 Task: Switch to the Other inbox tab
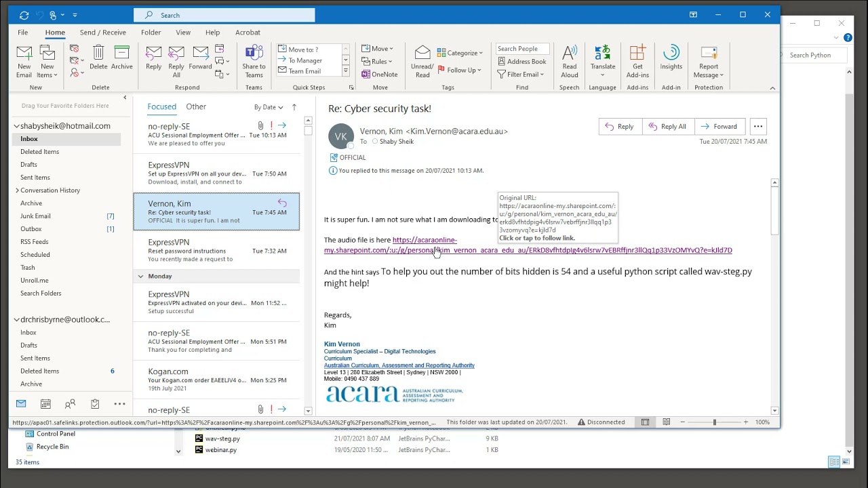pos(196,106)
